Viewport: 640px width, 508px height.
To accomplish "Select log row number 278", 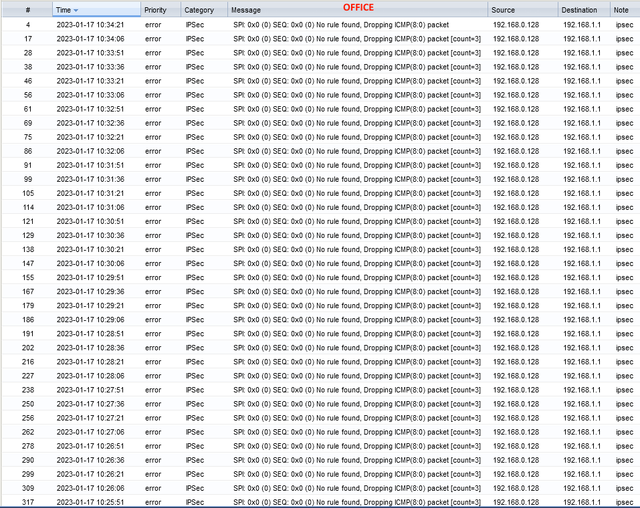I will [28, 446].
